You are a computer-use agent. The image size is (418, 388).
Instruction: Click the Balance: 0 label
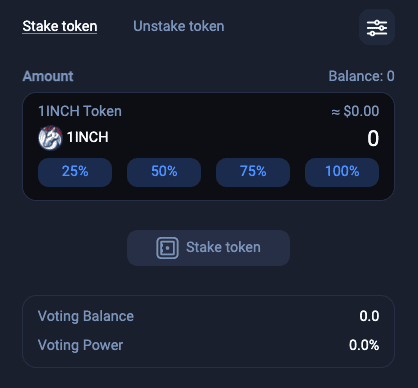coord(361,76)
